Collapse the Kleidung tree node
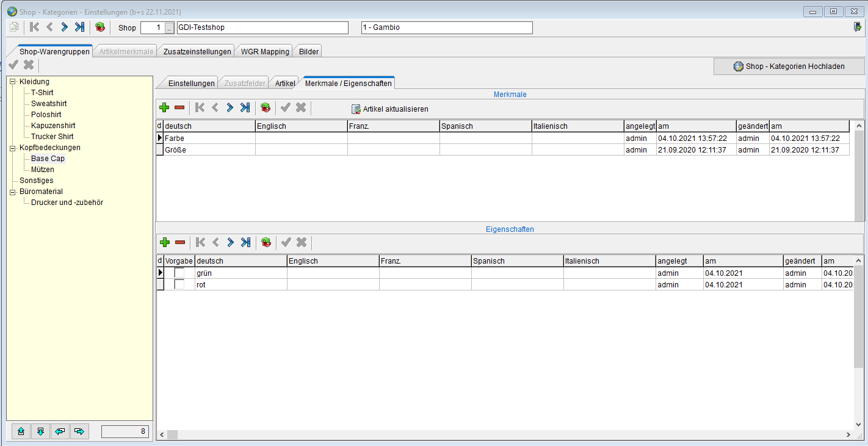This screenshot has width=868, height=446. pyautogui.click(x=12, y=82)
